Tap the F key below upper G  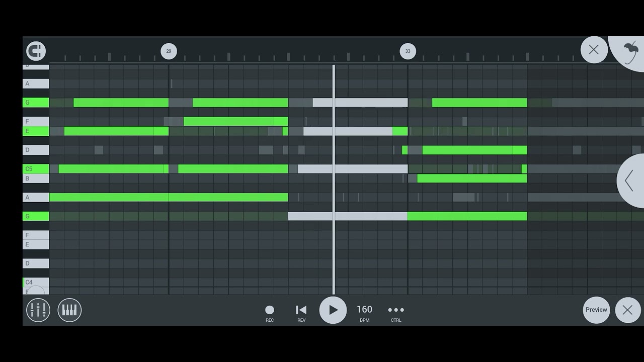36,121
